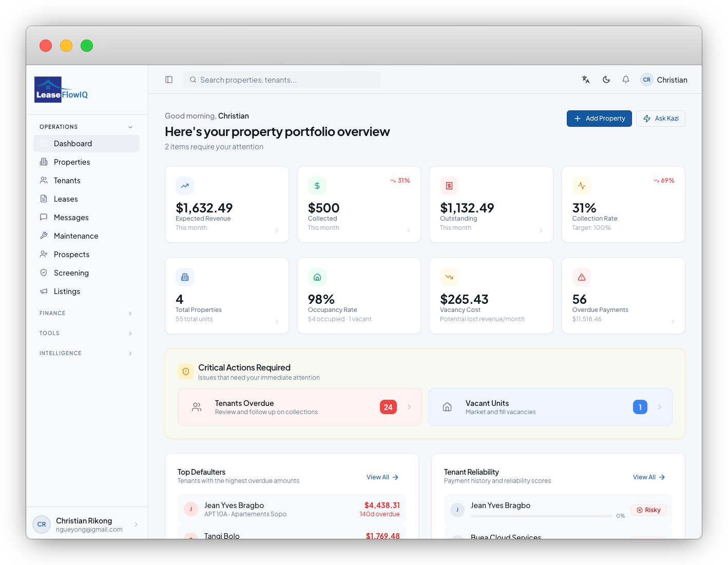Screen dimensions: 728x565
Task: Click the $4,438.31 overdue amount
Action: coord(382,505)
